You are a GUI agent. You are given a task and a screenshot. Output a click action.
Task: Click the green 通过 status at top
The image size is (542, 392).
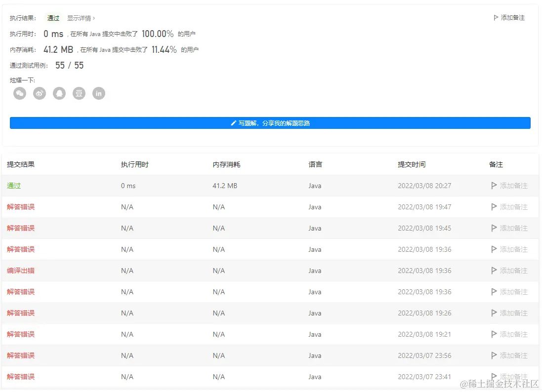[53, 18]
